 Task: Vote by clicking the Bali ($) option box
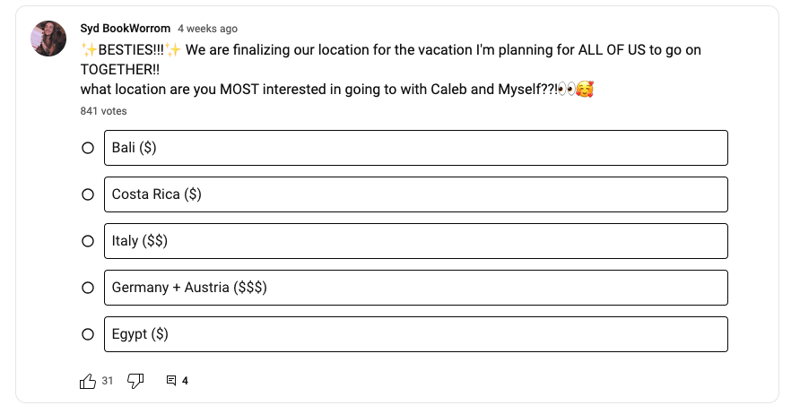pyautogui.click(x=416, y=148)
